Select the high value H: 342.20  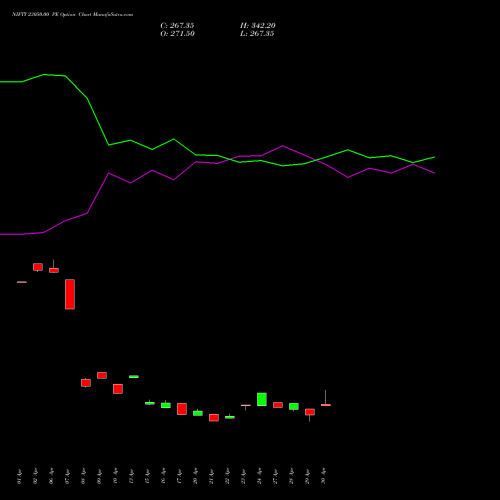258,26
